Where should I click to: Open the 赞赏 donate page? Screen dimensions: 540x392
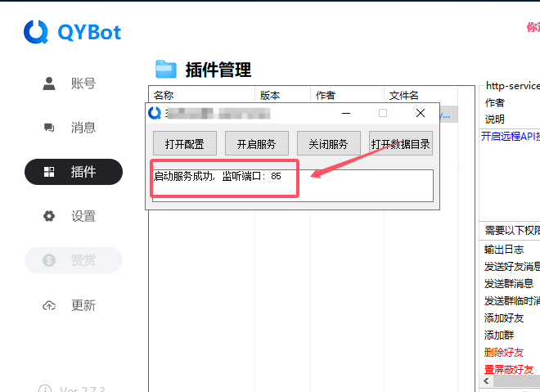click(74, 260)
